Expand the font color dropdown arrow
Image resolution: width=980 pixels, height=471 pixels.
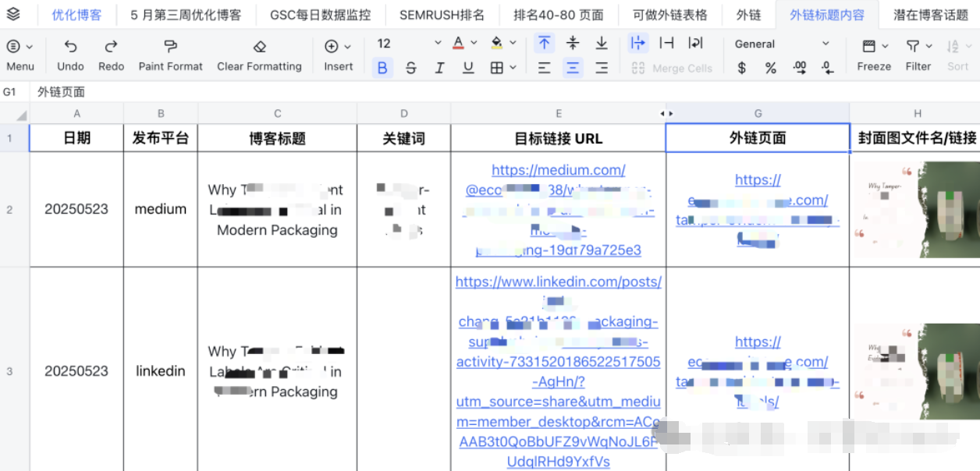point(474,44)
